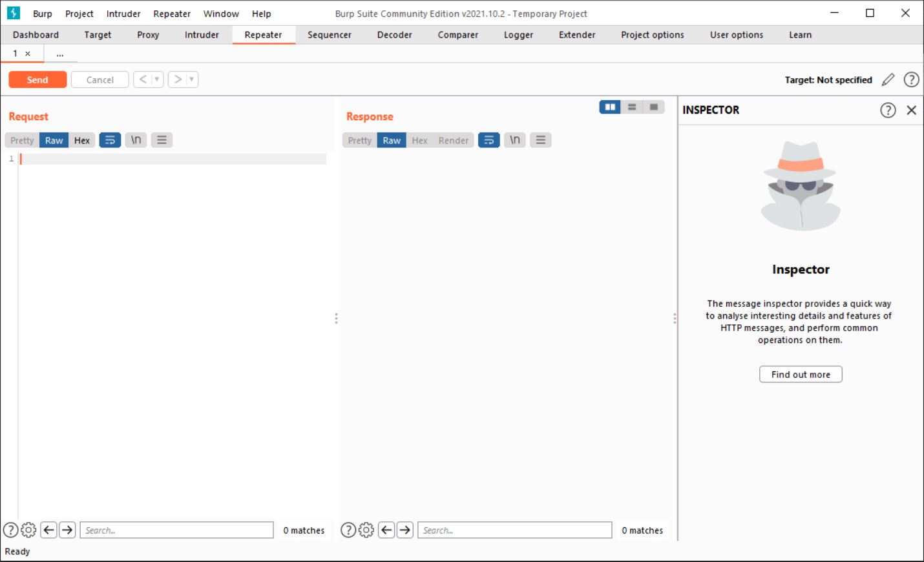
Task: Switch to the Project options tab
Action: pos(653,35)
